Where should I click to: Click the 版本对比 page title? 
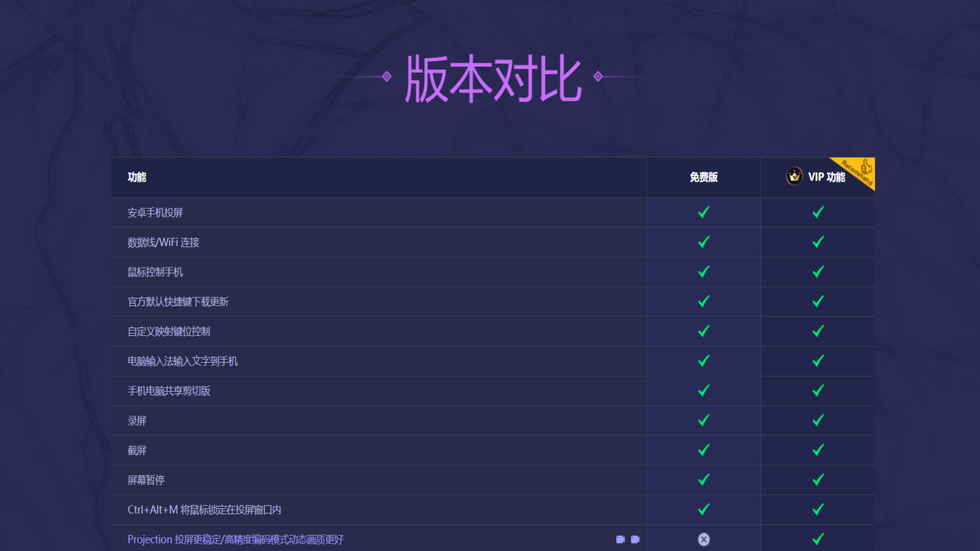point(492,78)
